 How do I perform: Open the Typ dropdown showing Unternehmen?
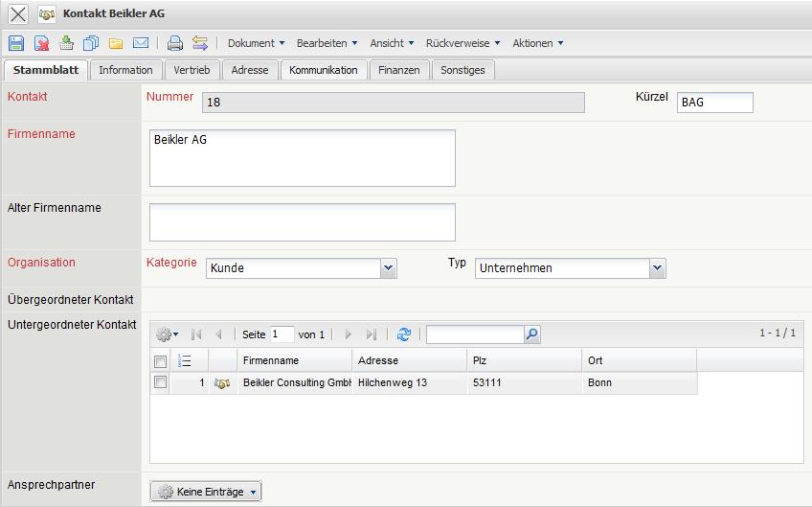click(x=570, y=268)
